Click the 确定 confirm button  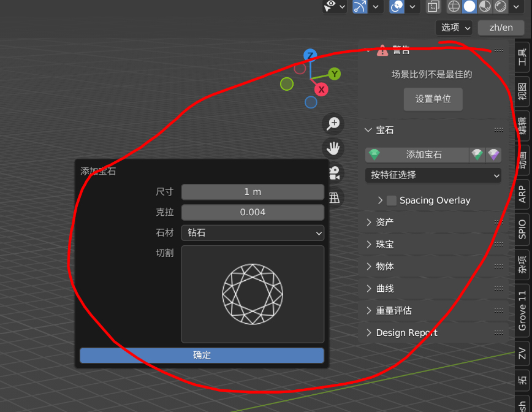[202, 356]
